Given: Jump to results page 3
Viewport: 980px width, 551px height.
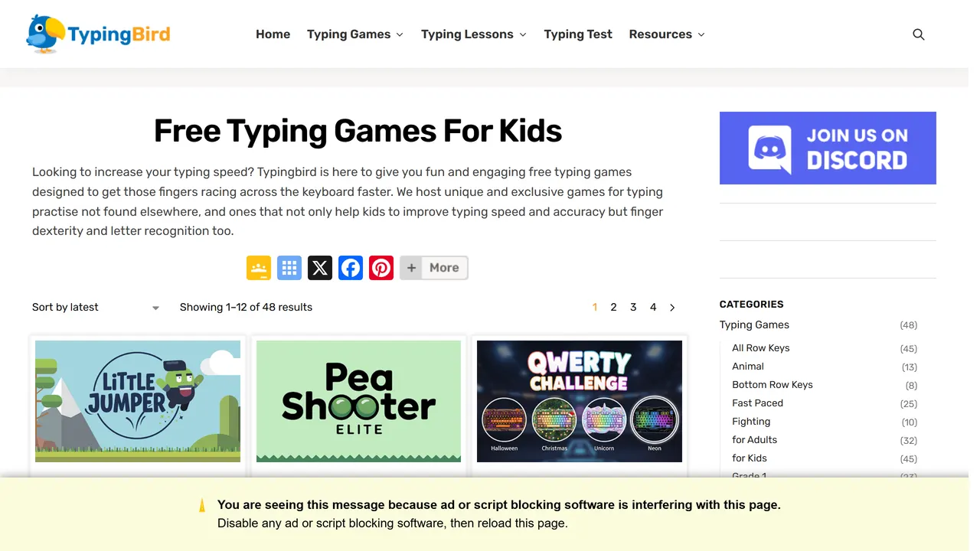Looking at the screenshot, I should [633, 308].
